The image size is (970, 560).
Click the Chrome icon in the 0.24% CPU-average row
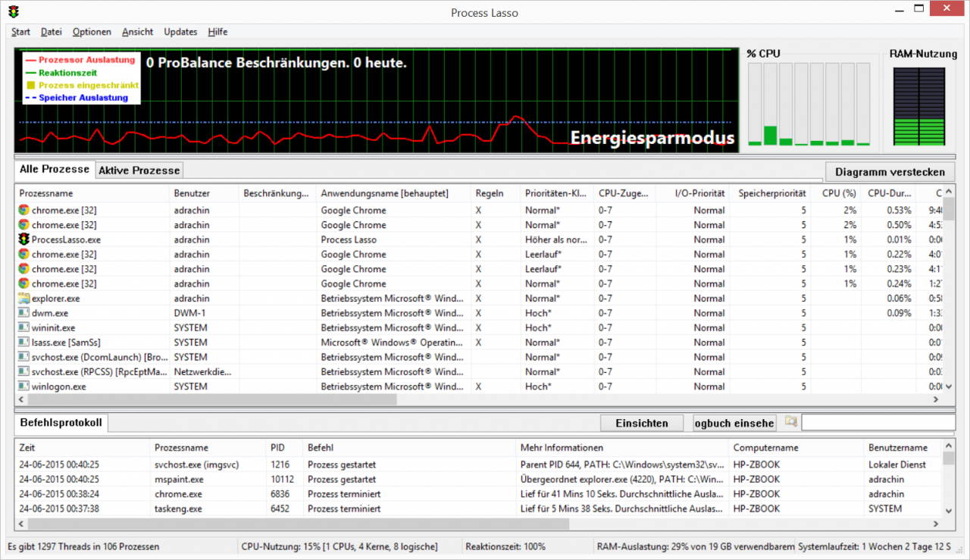tap(23, 283)
